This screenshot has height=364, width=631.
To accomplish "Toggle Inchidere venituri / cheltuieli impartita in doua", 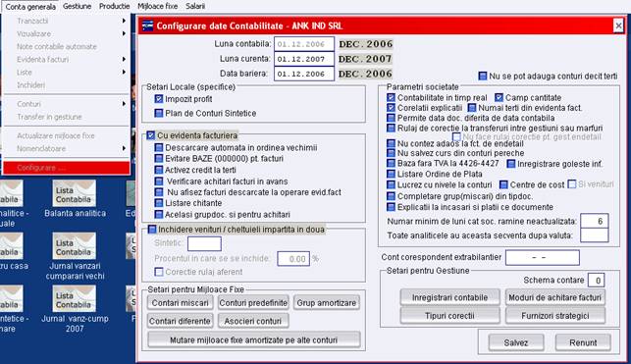I will [152, 230].
